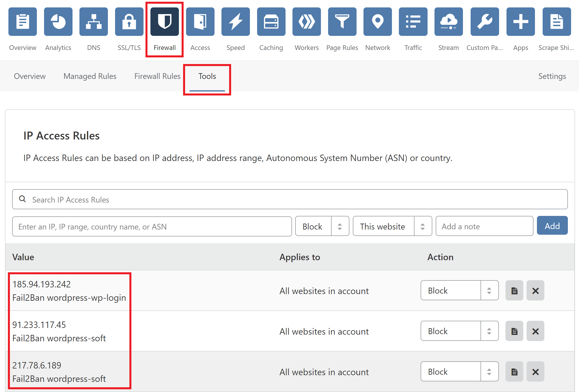
Task: Open the Scrape Shield document icon
Action: tap(557, 22)
